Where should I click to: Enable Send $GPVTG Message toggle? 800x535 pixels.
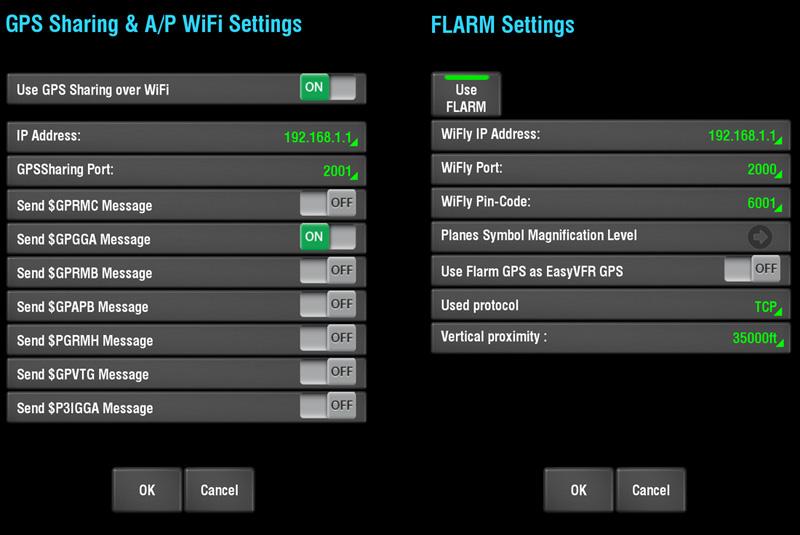click(x=328, y=372)
